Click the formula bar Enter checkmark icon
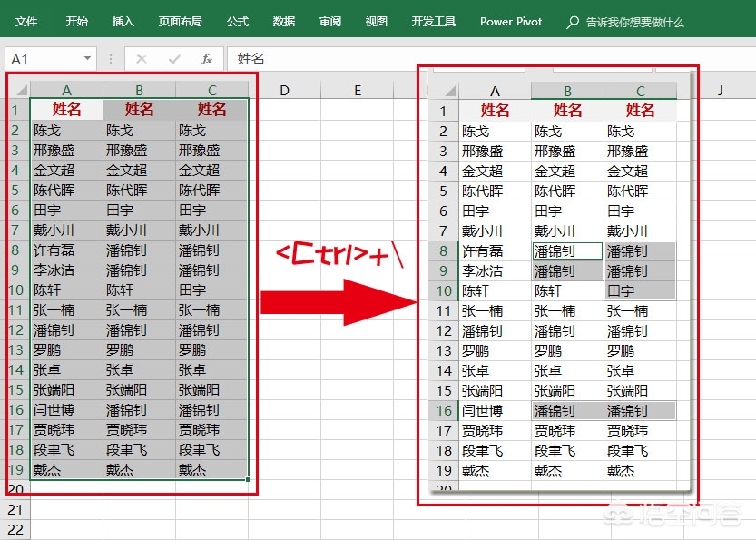 pos(174,59)
